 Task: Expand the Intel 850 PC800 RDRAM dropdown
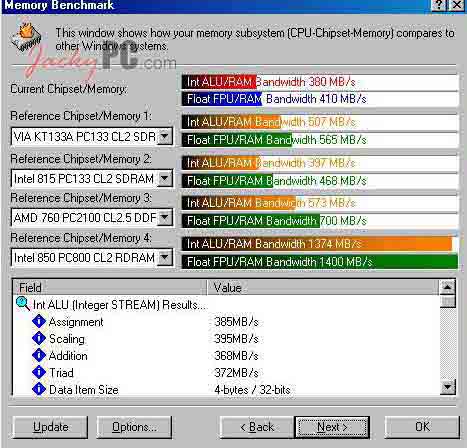[165, 257]
